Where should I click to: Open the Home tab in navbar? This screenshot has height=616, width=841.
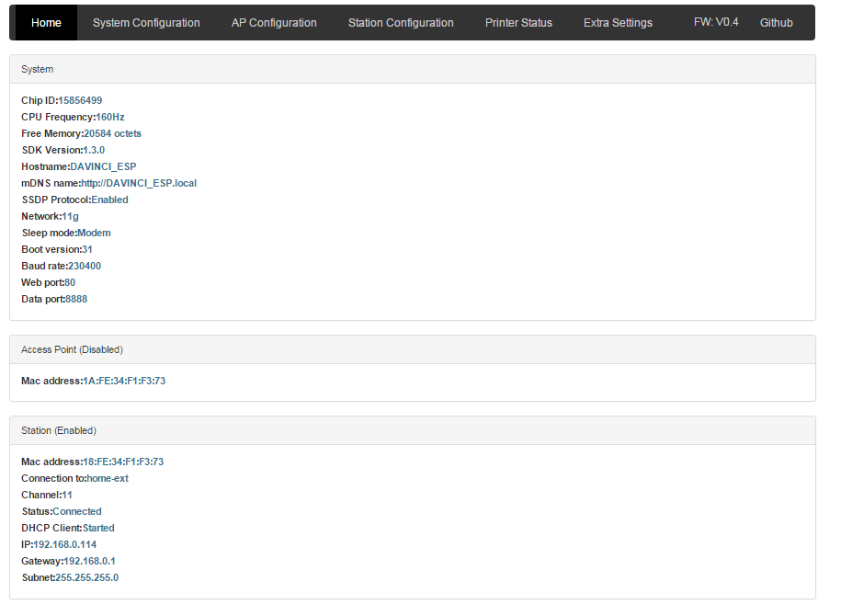(46, 22)
